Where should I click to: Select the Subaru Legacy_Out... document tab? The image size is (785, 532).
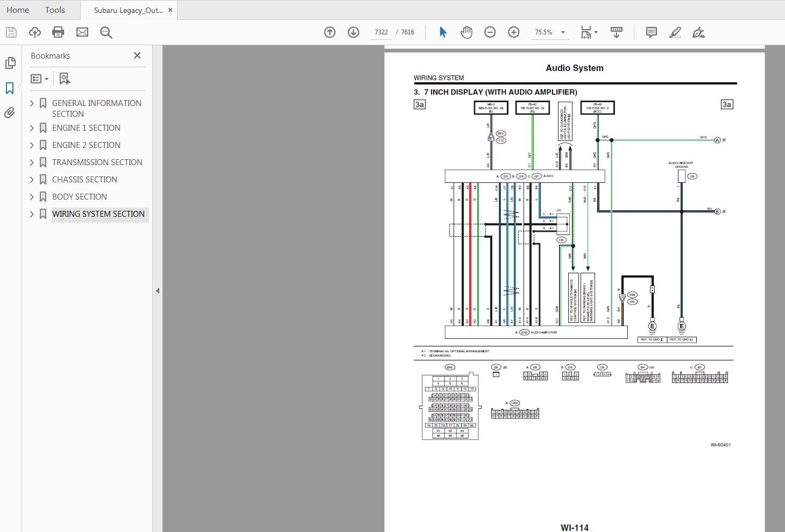(128, 10)
